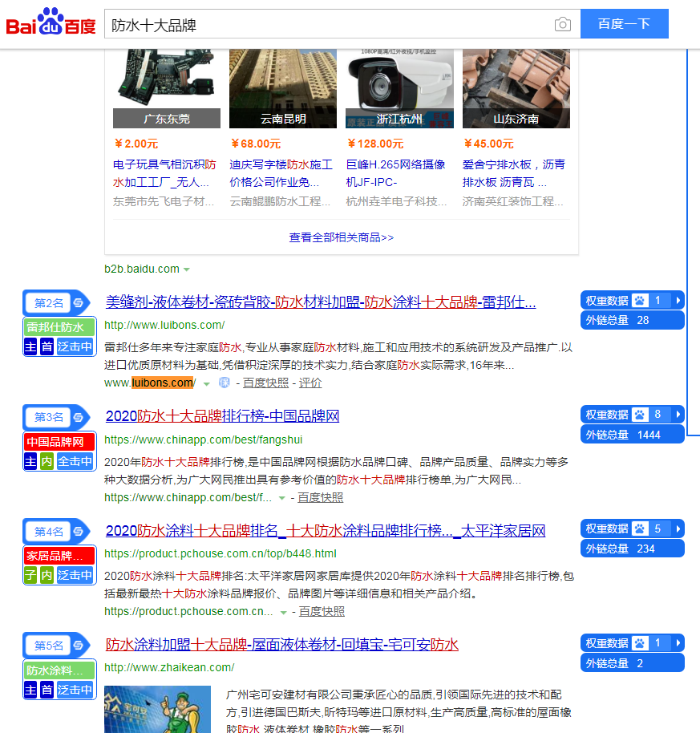Click 外链总量 2 bar
700x733 pixels.
[x=632, y=663]
